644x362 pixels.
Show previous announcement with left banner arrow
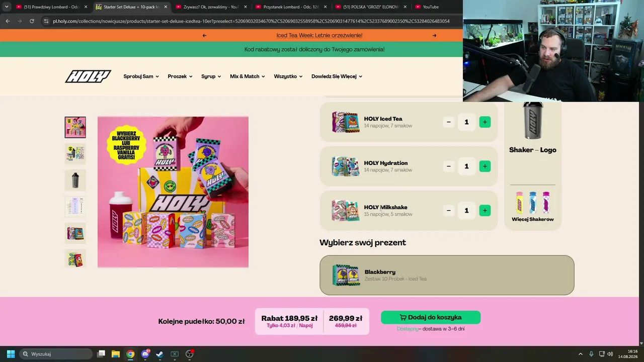[x=204, y=35]
